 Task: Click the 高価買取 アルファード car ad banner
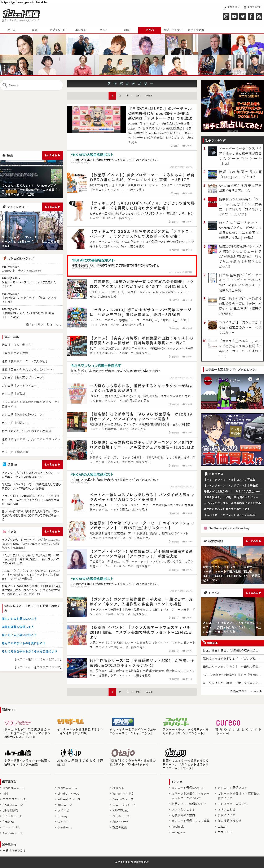232,439
